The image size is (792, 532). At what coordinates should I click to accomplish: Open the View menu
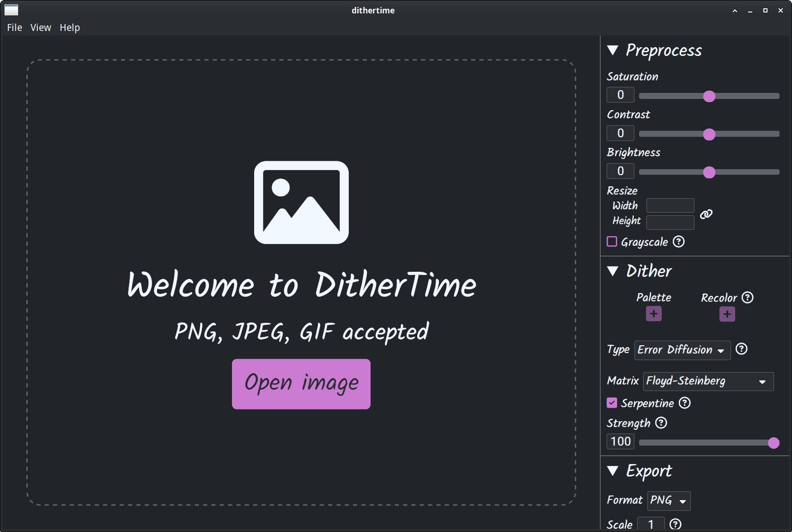click(x=41, y=28)
